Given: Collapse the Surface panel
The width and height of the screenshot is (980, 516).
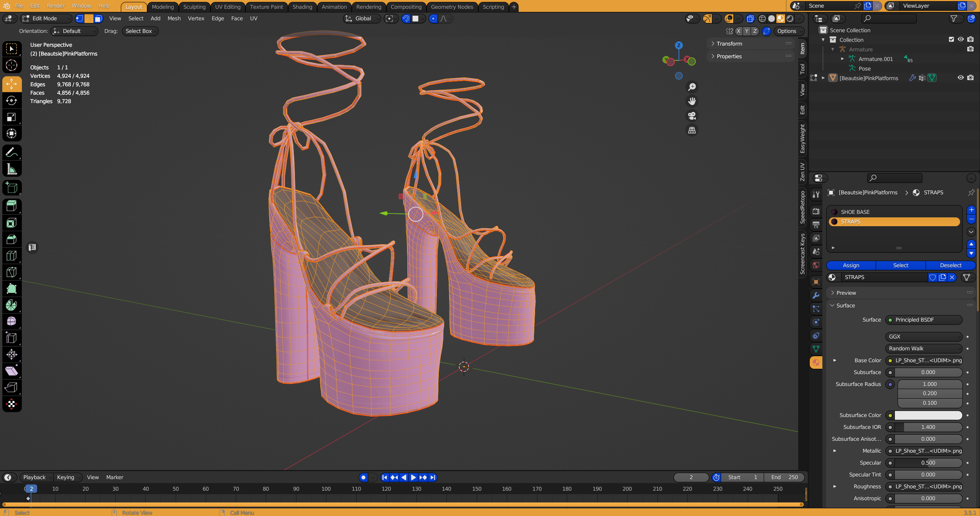Looking at the screenshot, I should tap(845, 306).
